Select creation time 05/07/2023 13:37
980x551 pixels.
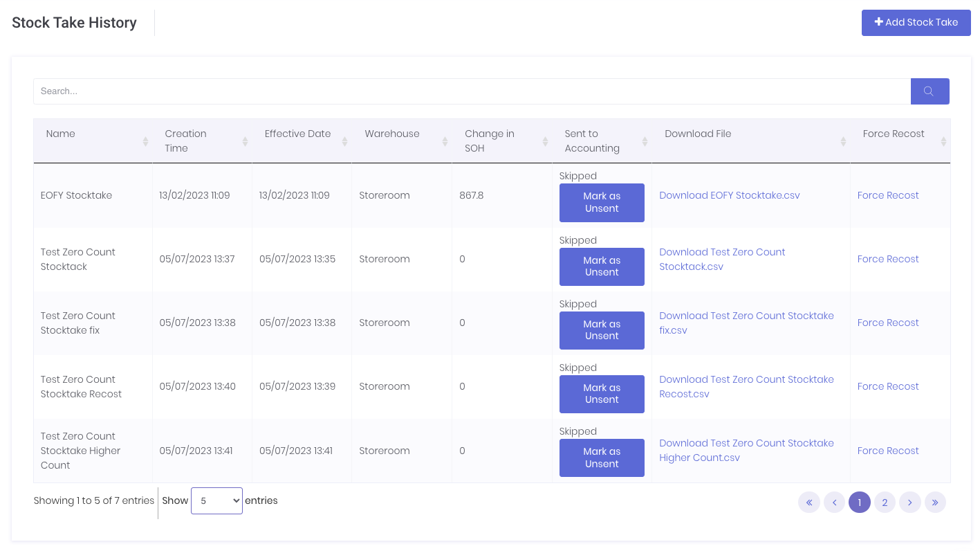[x=197, y=259]
